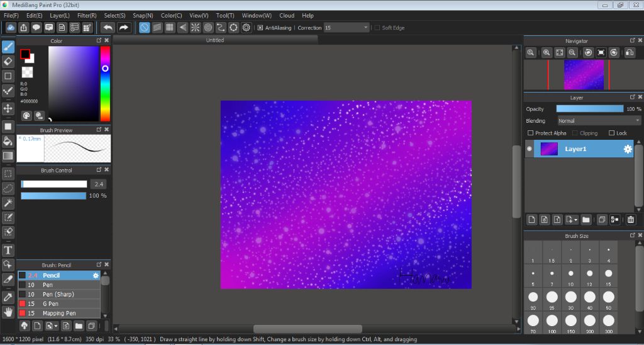Open the File(F) menu

[11, 15]
